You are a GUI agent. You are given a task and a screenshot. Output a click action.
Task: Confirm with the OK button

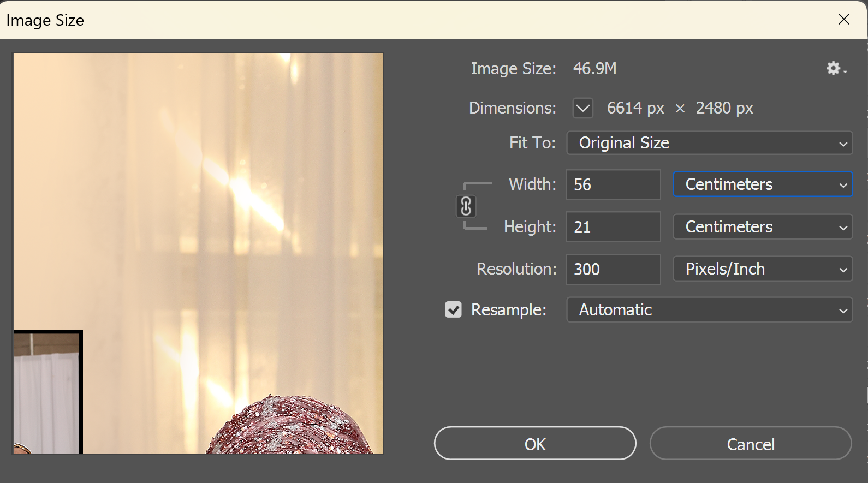tap(535, 443)
